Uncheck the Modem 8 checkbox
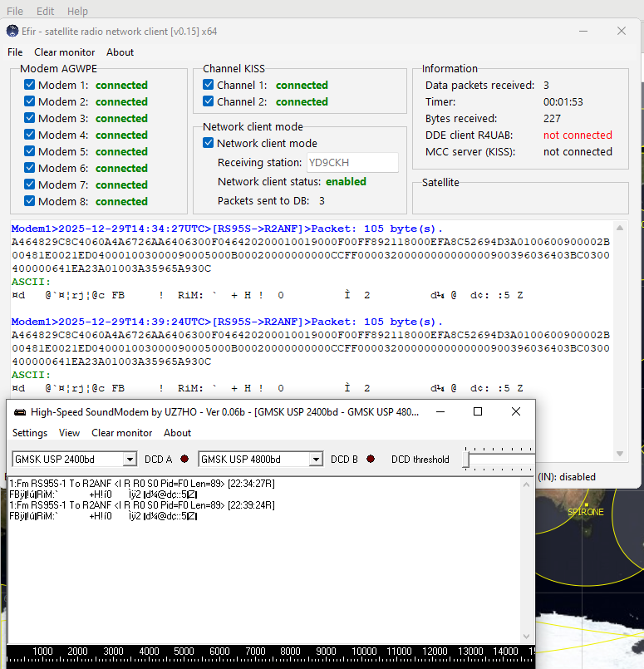The width and height of the screenshot is (644, 669). pos(30,201)
